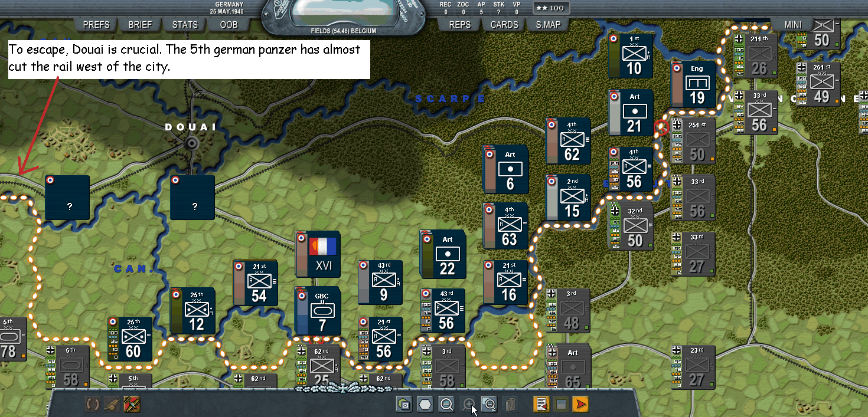The height and width of the screenshot is (417, 868).
Task: Open the STATS screen
Action: pos(185,25)
